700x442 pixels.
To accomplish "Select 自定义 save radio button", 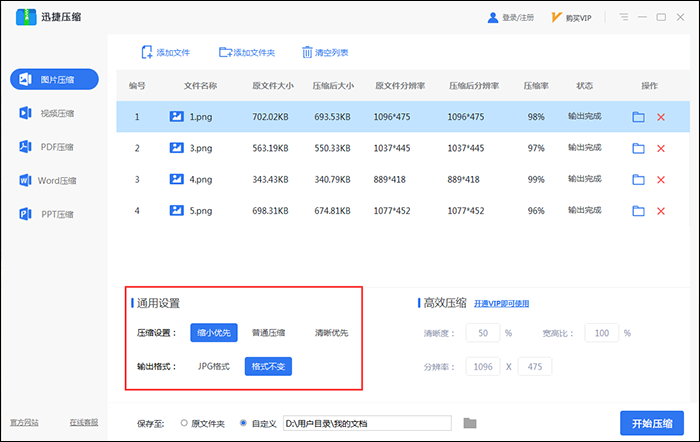I will pos(243,423).
